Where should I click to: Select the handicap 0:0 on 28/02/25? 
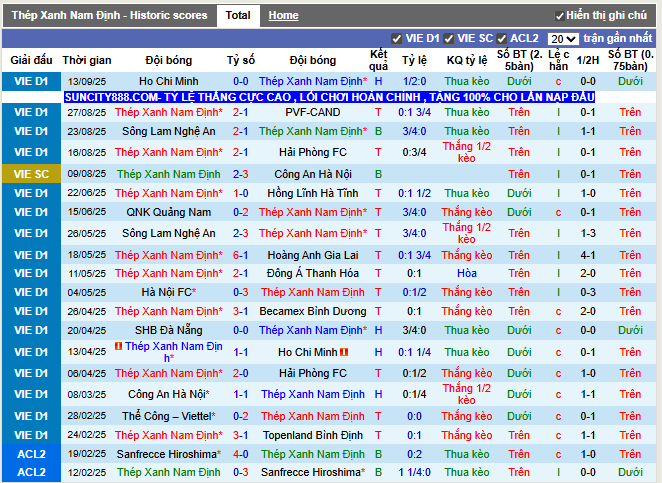[x=414, y=416]
